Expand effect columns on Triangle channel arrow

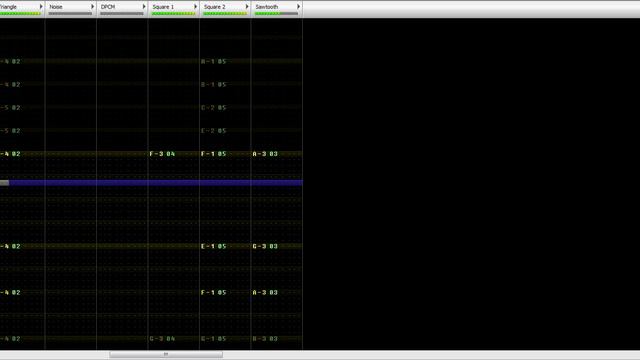41,7
